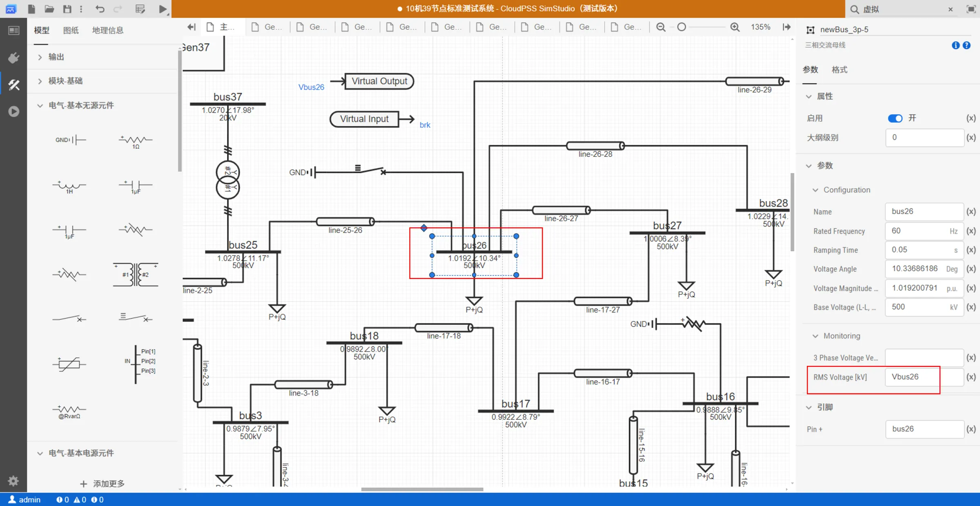Toggle fullscreen icon at top right

971,9
